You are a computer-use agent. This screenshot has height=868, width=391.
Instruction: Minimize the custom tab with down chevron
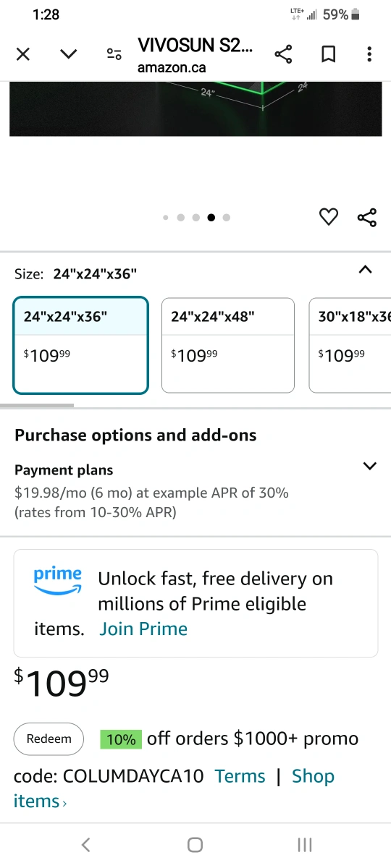(x=69, y=54)
